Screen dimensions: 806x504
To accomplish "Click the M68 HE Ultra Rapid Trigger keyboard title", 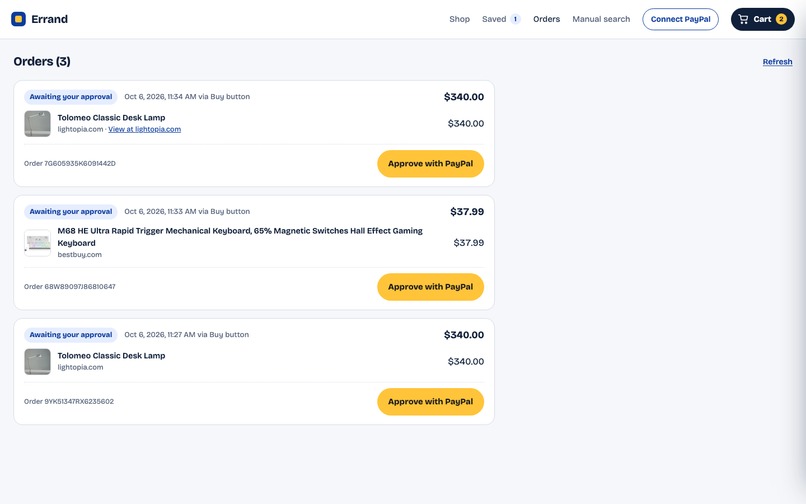I will [x=240, y=237].
